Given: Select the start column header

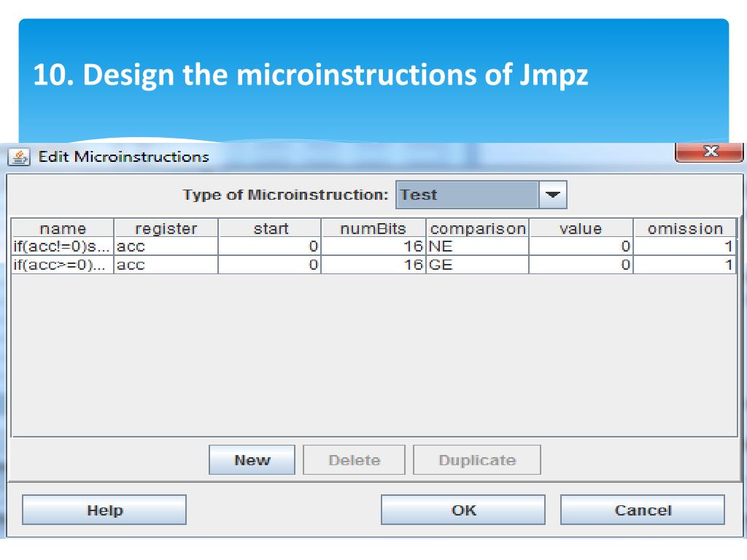Looking at the screenshot, I should click(270, 228).
